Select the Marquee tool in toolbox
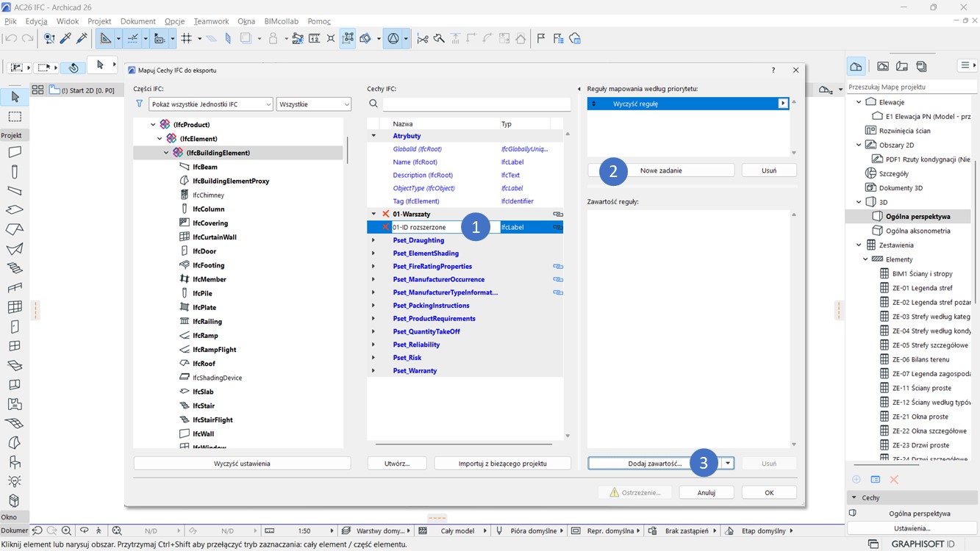Screen dimensions: 980x551 pos(14,117)
